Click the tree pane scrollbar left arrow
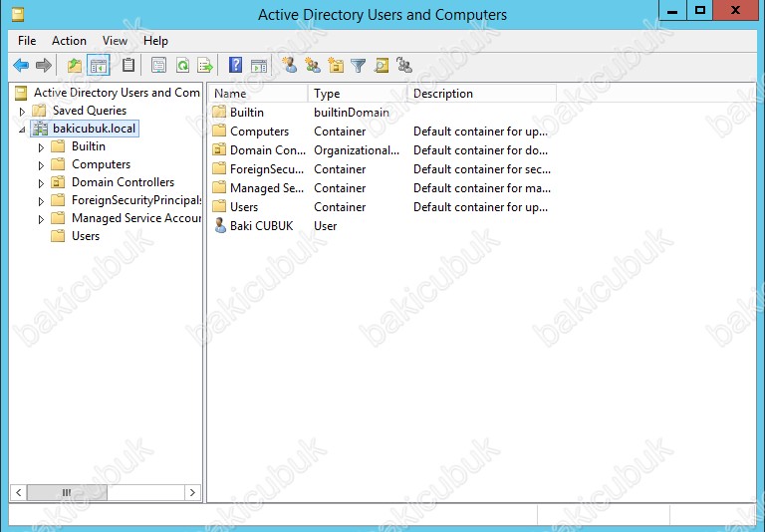This screenshot has width=765, height=532. (x=19, y=492)
